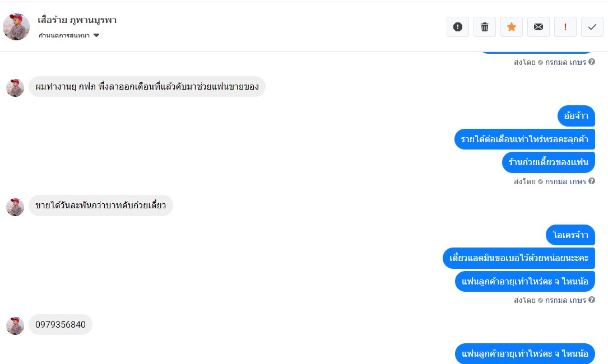Mark the conversation as spam

coord(457,27)
